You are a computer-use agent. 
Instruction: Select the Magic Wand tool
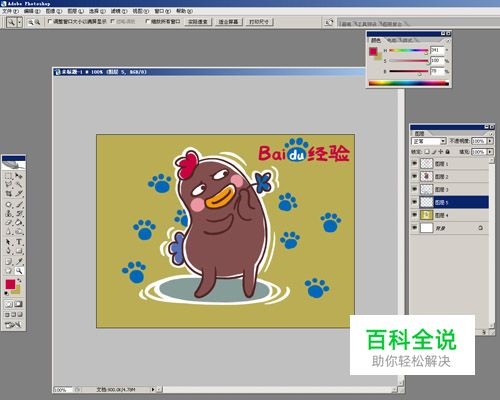click(19, 184)
